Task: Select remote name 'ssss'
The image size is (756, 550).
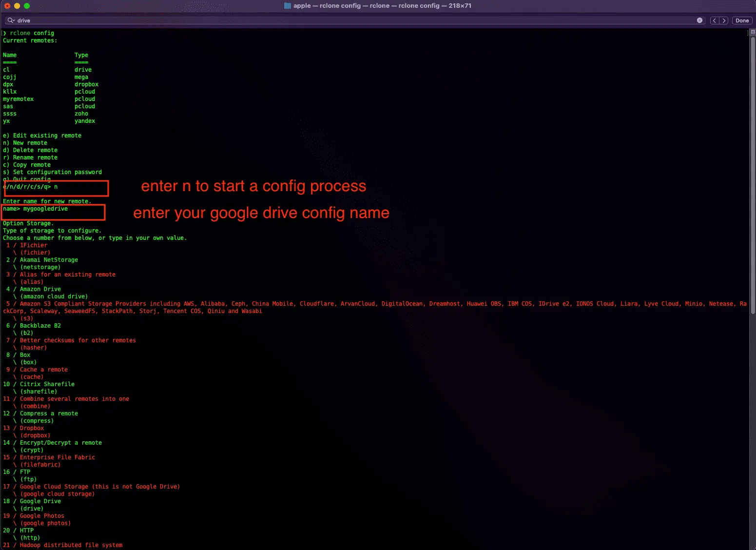Action: [x=9, y=114]
